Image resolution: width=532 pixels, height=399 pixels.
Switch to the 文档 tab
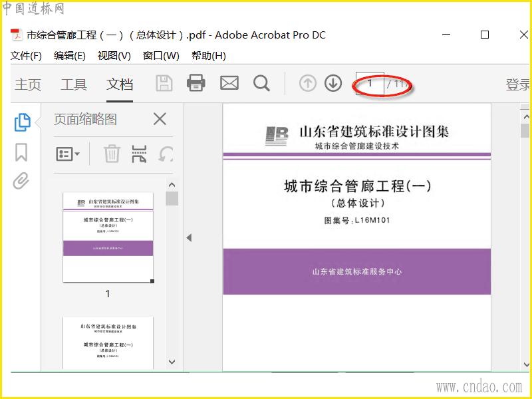pyautogui.click(x=120, y=84)
